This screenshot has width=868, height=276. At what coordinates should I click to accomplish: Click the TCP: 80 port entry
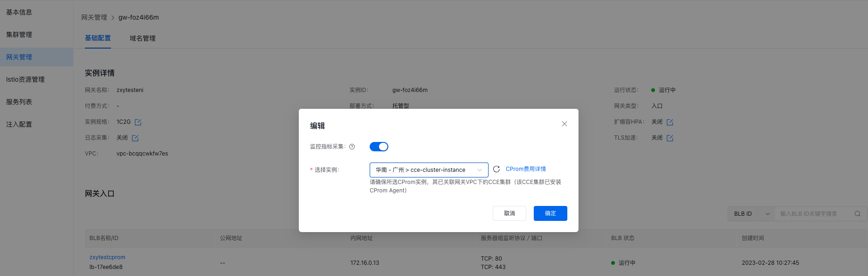(x=491, y=259)
